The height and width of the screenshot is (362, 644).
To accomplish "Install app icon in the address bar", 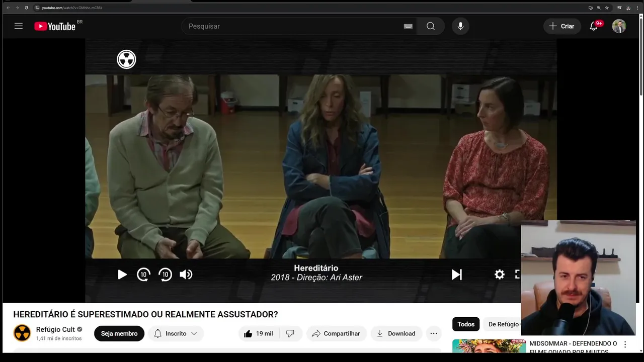I will (591, 8).
